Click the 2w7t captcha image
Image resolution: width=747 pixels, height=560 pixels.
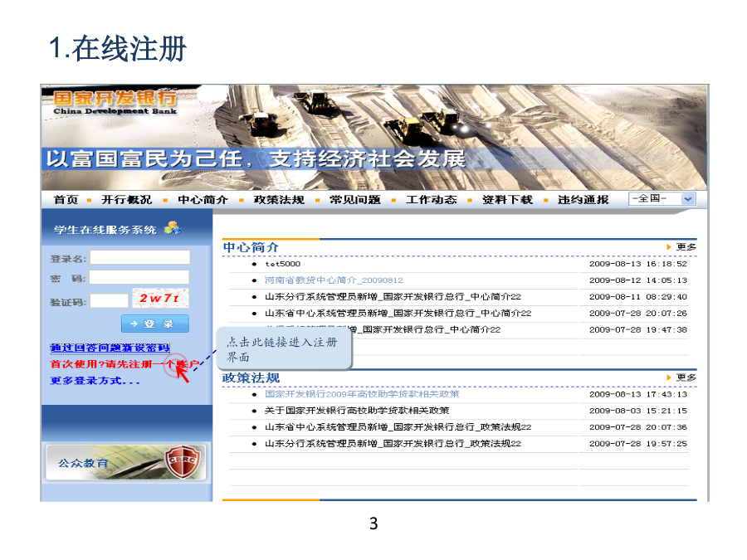[160, 298]
